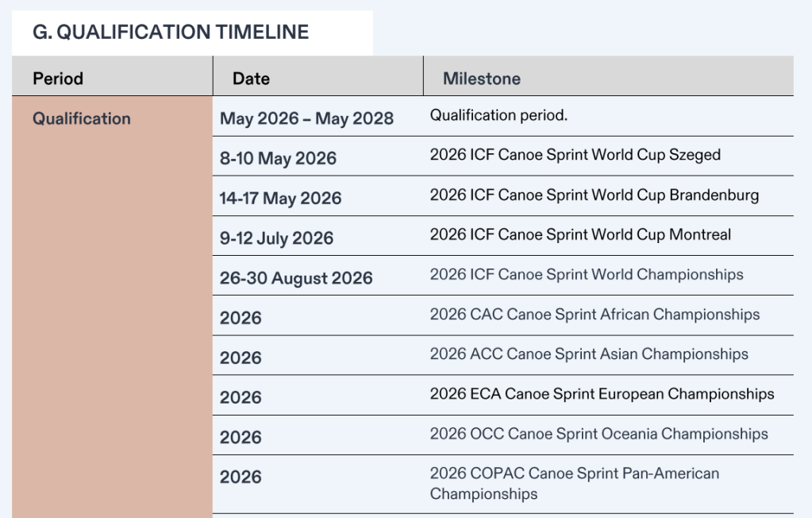Click the Date column header
The width and height of the screenshot is (812, 518).
(x=251, y=79)
